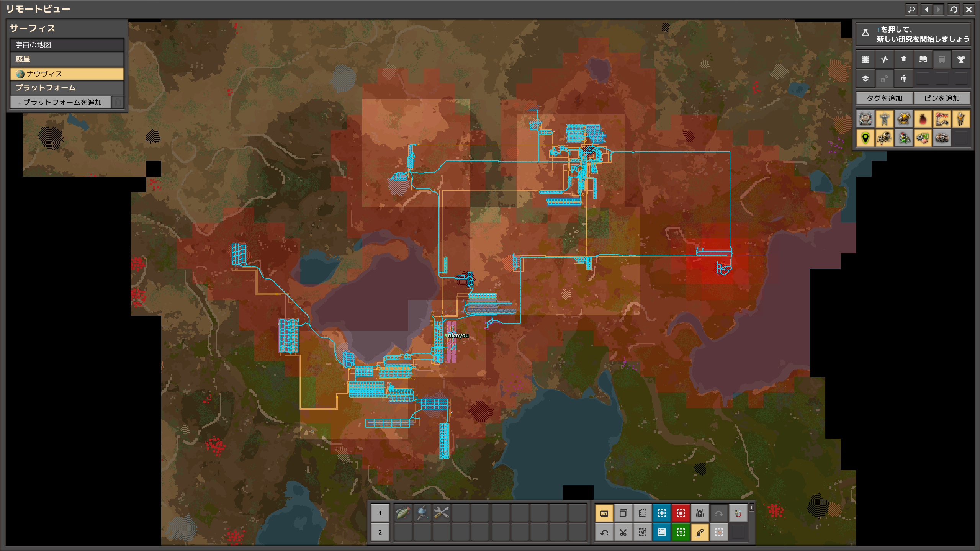Open achievements with the trophy icon
This screenshot has width=980, height=551.
tap(961, 59)
